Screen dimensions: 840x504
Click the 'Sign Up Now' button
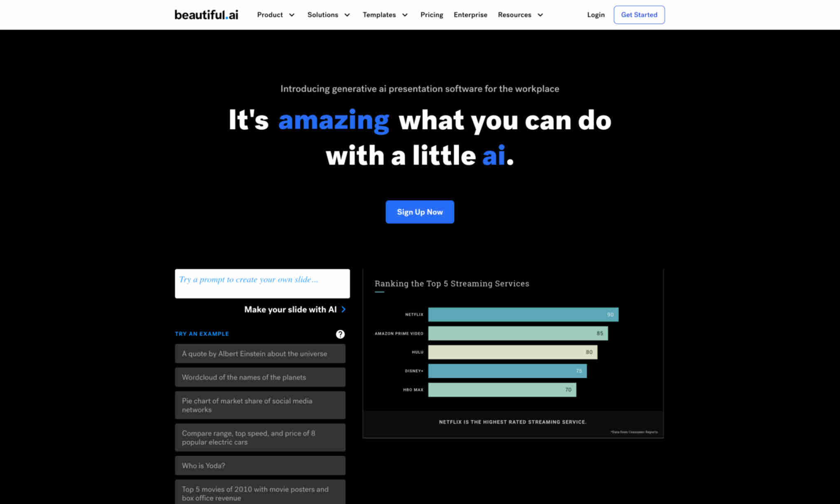(x=420, y=212)
